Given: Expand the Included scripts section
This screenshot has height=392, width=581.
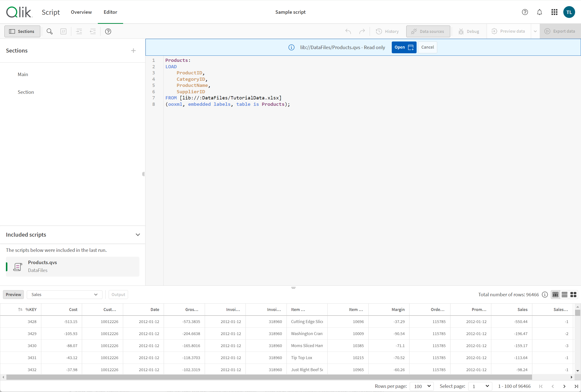Looking at the screenshot, I should coord(137,234).
